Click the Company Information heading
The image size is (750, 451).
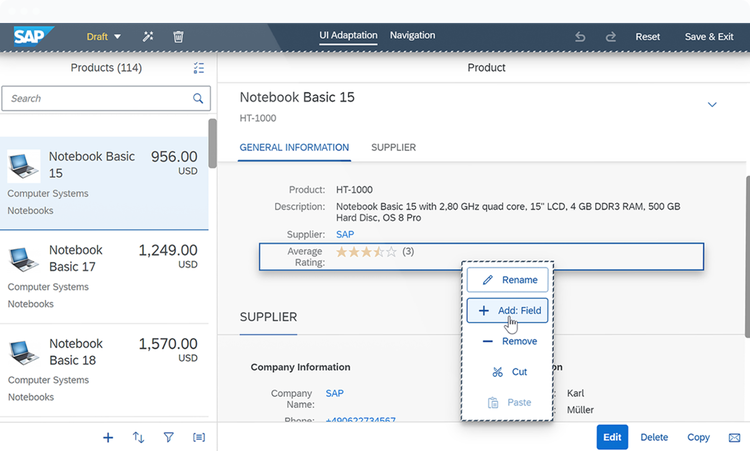[x=300, y=367]
